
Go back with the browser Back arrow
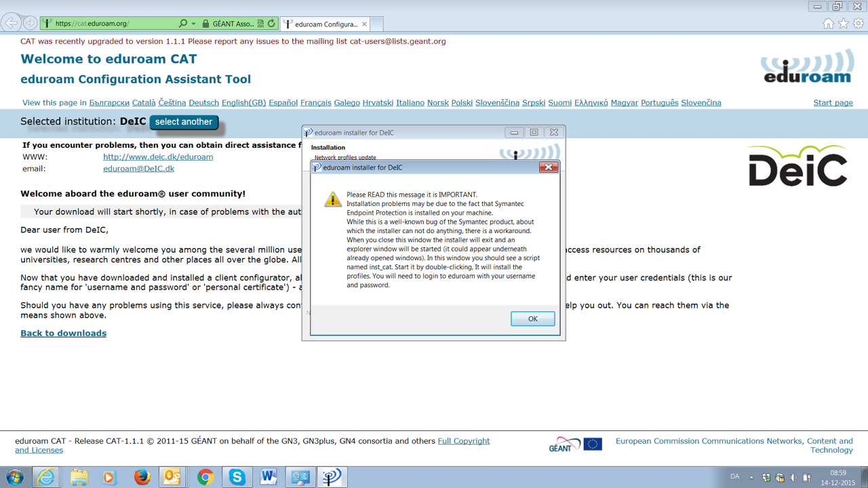[x=12, y=23]
